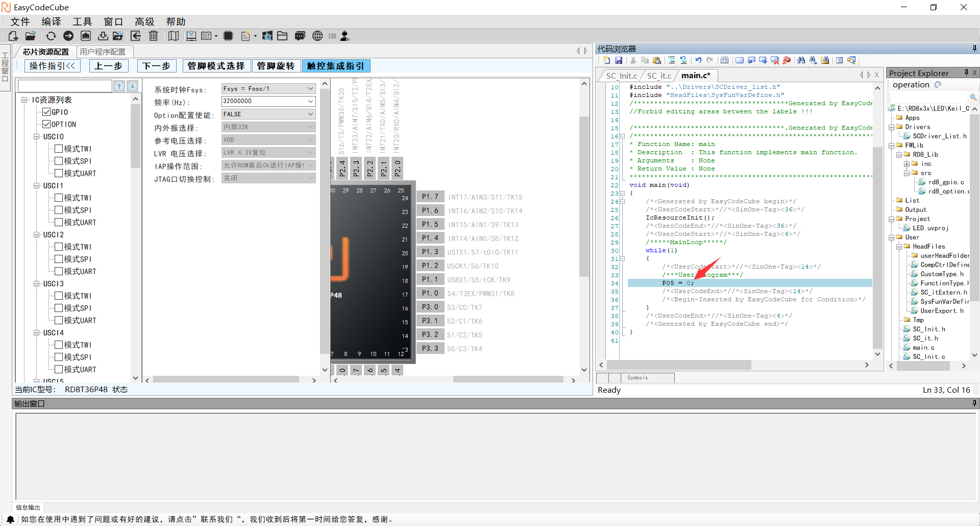Create a new project from main toolbar
The image size is (980, 526).
click(13, 36)
